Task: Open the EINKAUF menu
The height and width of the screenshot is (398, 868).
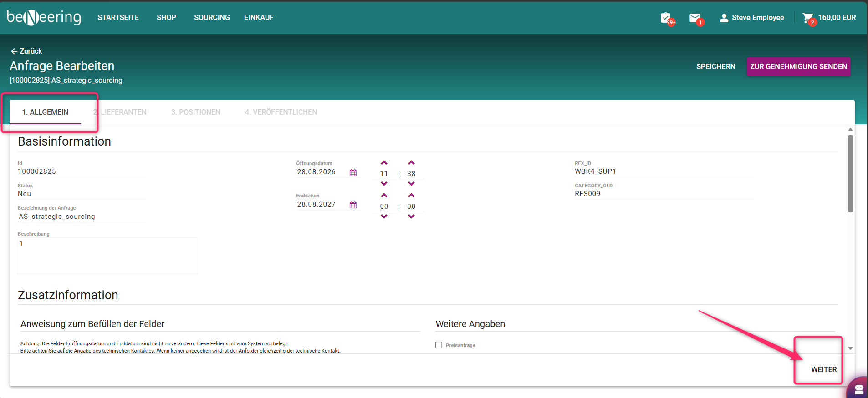Action: coord(259,17)
